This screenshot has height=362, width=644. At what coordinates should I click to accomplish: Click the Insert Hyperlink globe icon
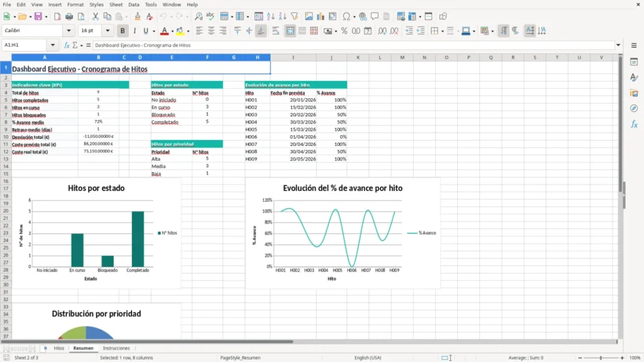click(363, 16)
